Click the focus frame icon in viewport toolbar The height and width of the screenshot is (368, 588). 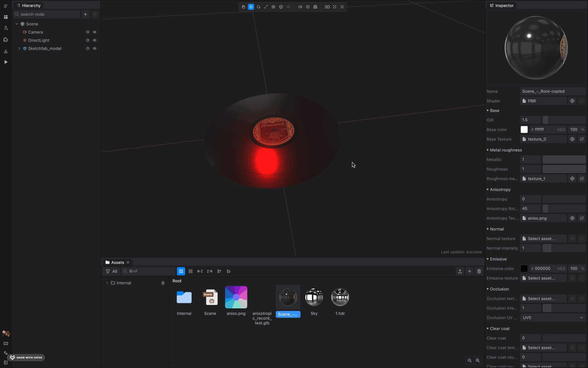click(342, 7)
